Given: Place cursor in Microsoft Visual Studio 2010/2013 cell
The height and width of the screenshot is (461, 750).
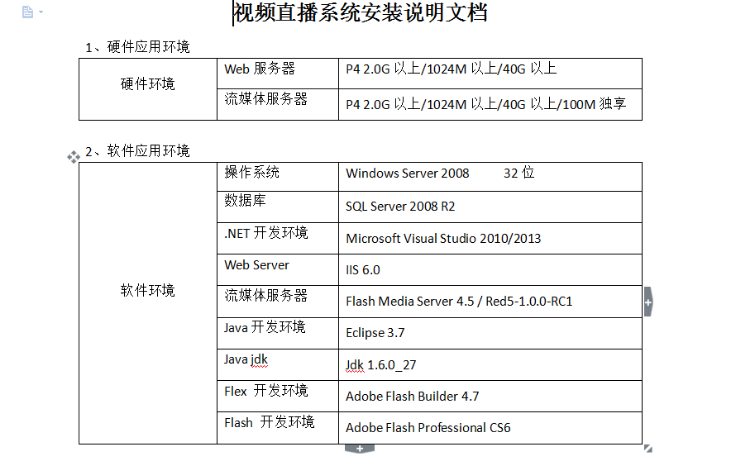Looking at the screenshot, I should 490,239.
